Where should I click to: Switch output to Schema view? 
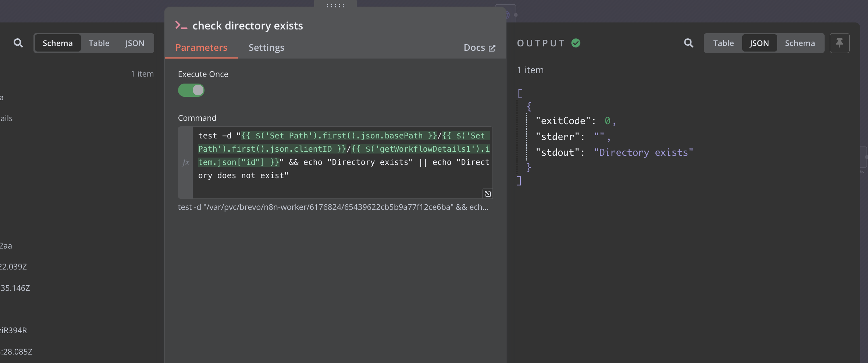click(x=800, y=43)
